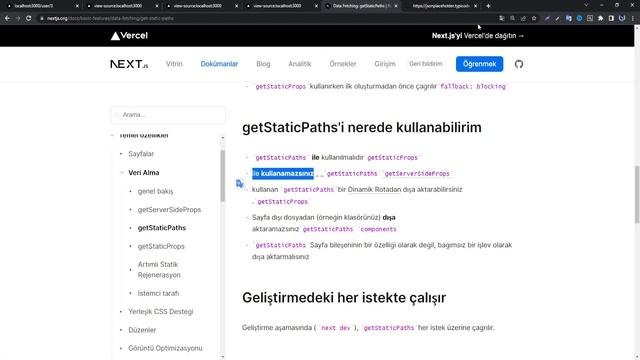Screen dimensions: 640x360
Task: Click the sidebar scroll down arrow
Action: tap(222, 357)
